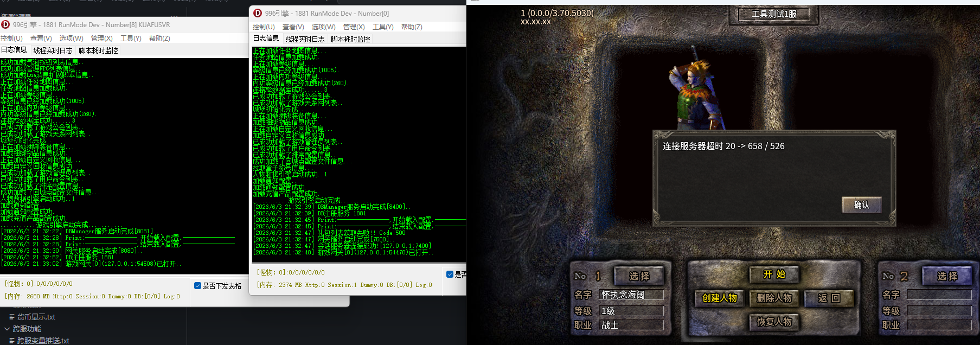Switch to 脚本耗时监控 tab in the KUAFUSVR window
980x345 pixels.
point(98,50)
